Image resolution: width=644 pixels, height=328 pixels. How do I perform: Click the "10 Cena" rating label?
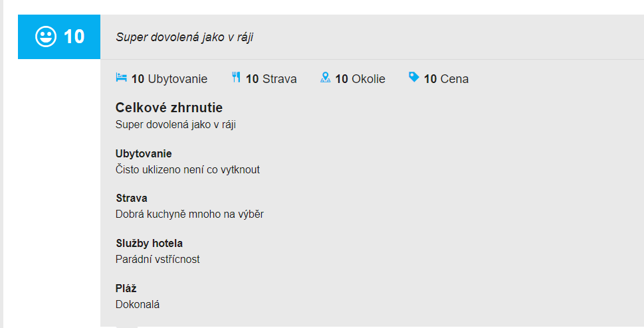pos(446,79)
